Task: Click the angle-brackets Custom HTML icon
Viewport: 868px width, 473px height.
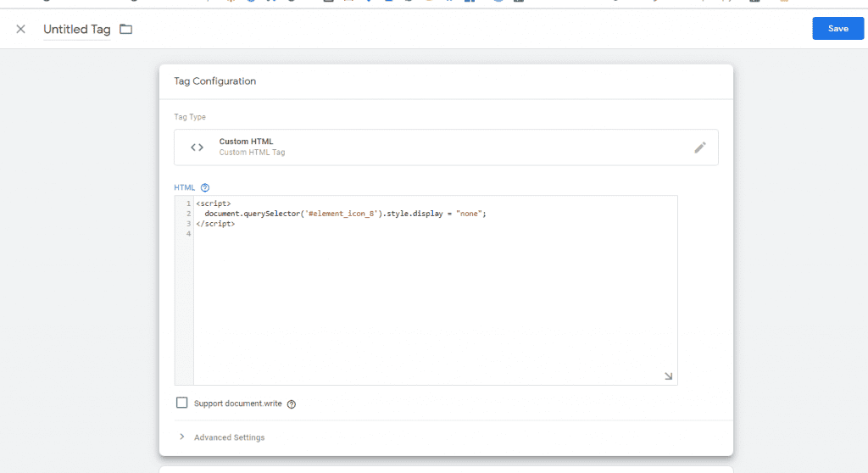Action: pos(197,147)
